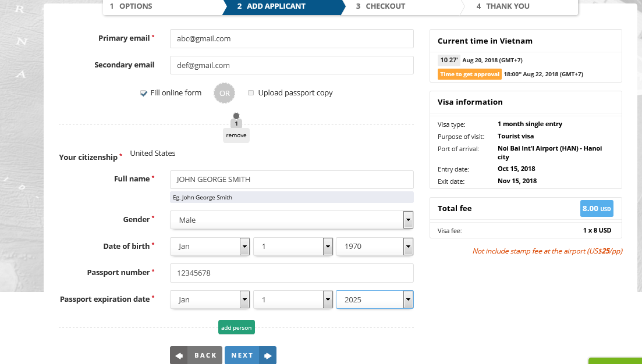The height and width of the screenshot is (364, 642).
Task: Remove applicant 1 with the remove button
Action: click(236, 135)
